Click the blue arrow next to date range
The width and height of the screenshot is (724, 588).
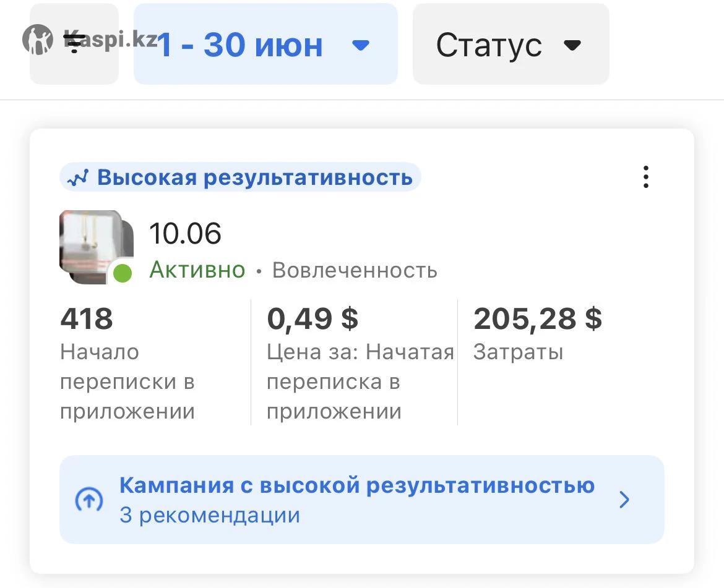click(360, 45)
